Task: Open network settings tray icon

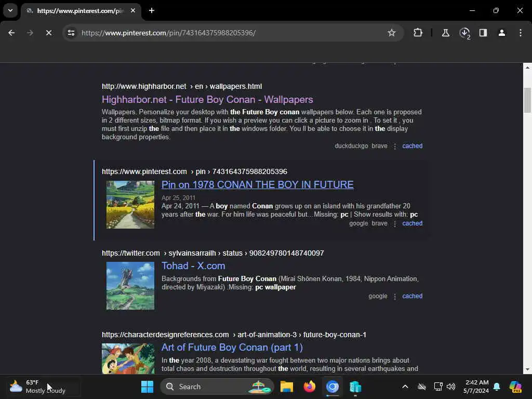Action: (x=438, y=387)
